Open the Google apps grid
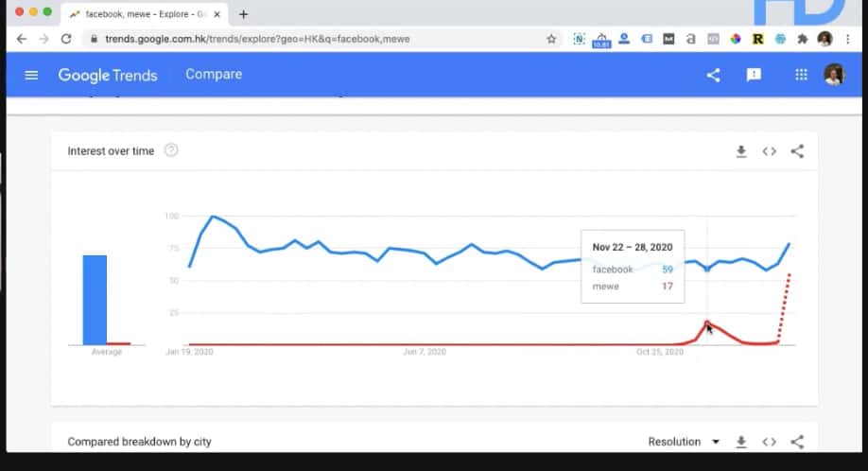868x471 pixels. [801, 74]
